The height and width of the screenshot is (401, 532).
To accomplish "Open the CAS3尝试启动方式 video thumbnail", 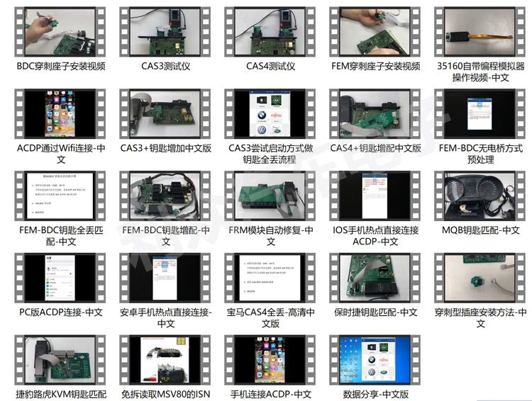I will pos(270,114).
